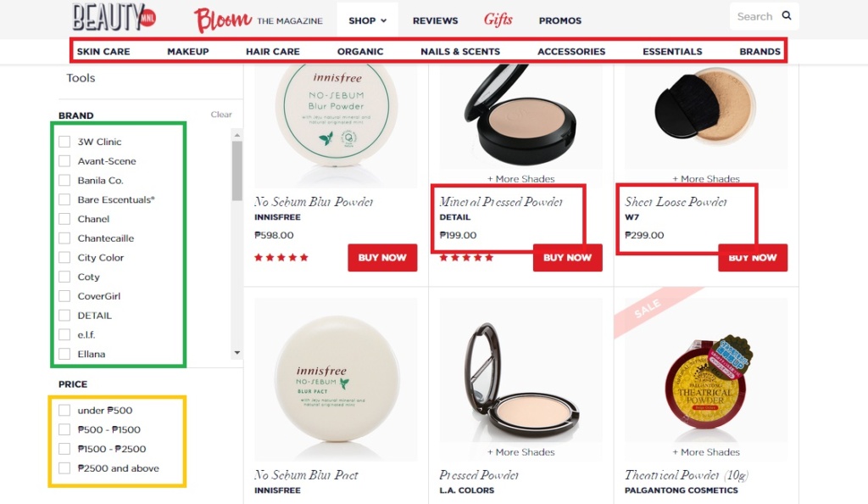Click the search magnifier icon
Screen dimensions: 868x504
786,15
